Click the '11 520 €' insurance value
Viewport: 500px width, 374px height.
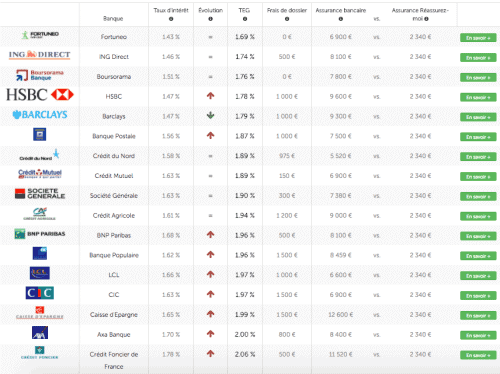341,354
